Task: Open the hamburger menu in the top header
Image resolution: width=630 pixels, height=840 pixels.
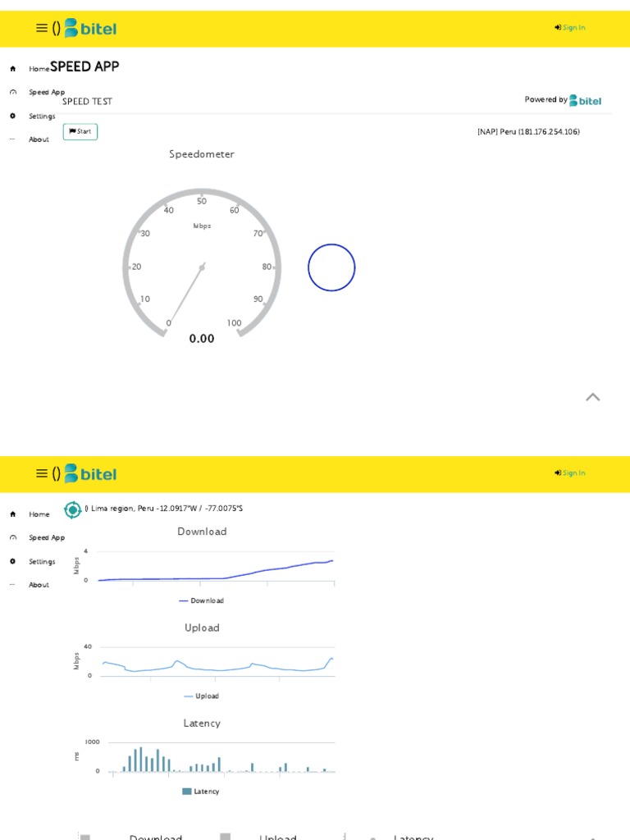Action: coord(42,28)
